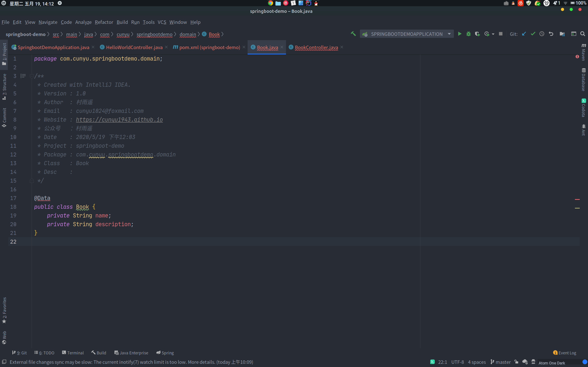
Task: Click the Git rollback arrow icon
Action: (x=551, y=34)
